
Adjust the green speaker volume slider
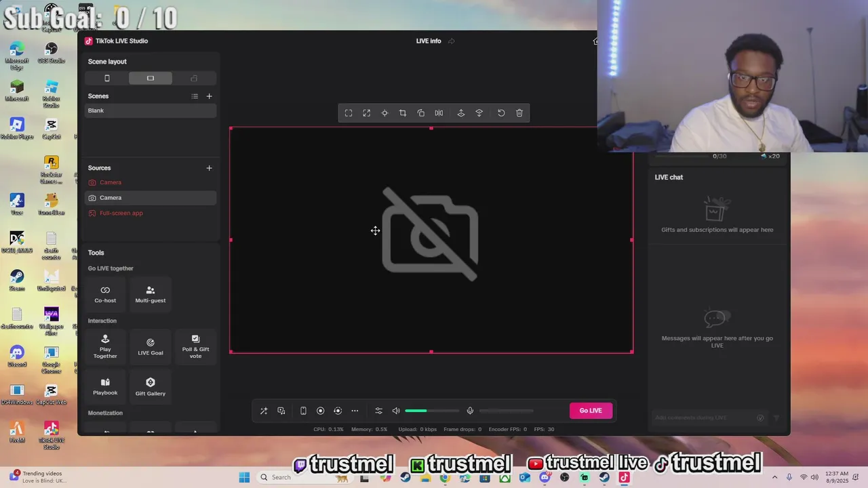coord(432,411)
